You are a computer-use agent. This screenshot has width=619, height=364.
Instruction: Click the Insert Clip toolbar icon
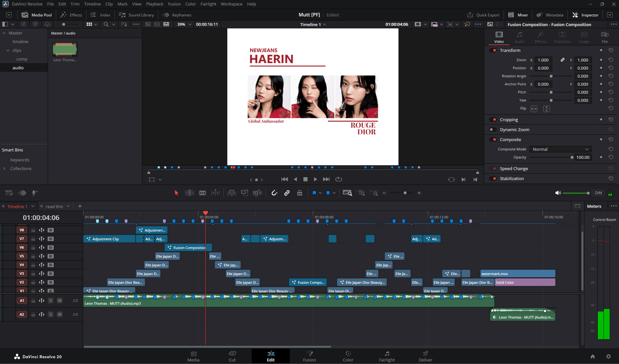tap(232, 193)
